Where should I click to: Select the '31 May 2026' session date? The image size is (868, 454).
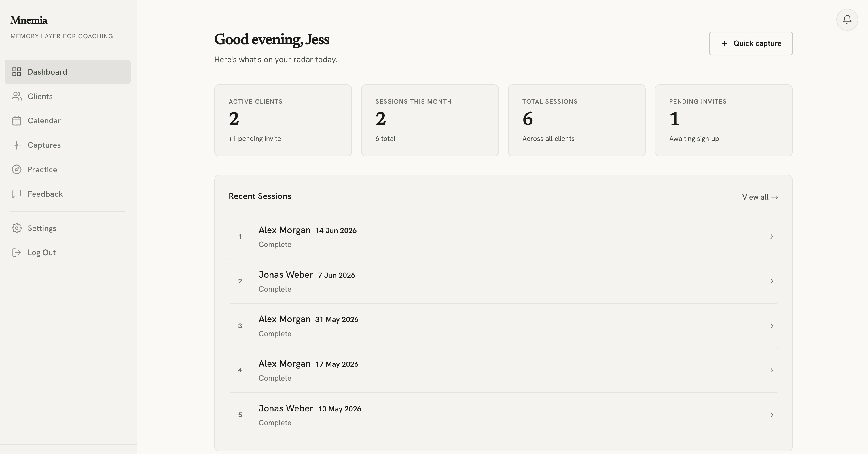tap(337, 319)
